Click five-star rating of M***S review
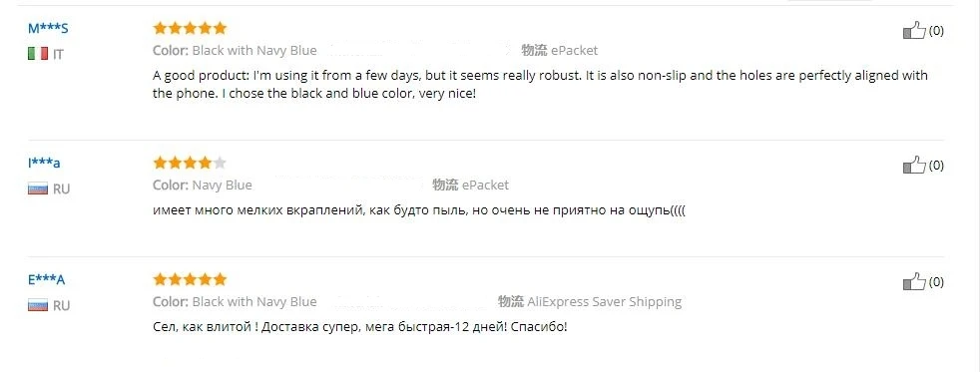Viewport: 980px width, 372px height. tap(190, 28)
